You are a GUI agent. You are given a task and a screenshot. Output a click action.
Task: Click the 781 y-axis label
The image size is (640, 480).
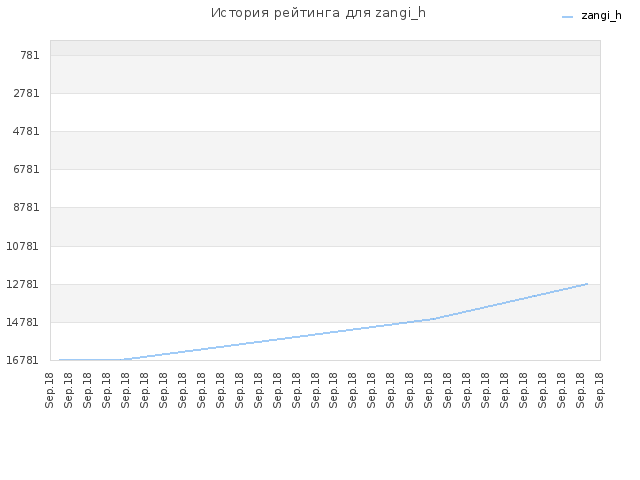(30, 55)
